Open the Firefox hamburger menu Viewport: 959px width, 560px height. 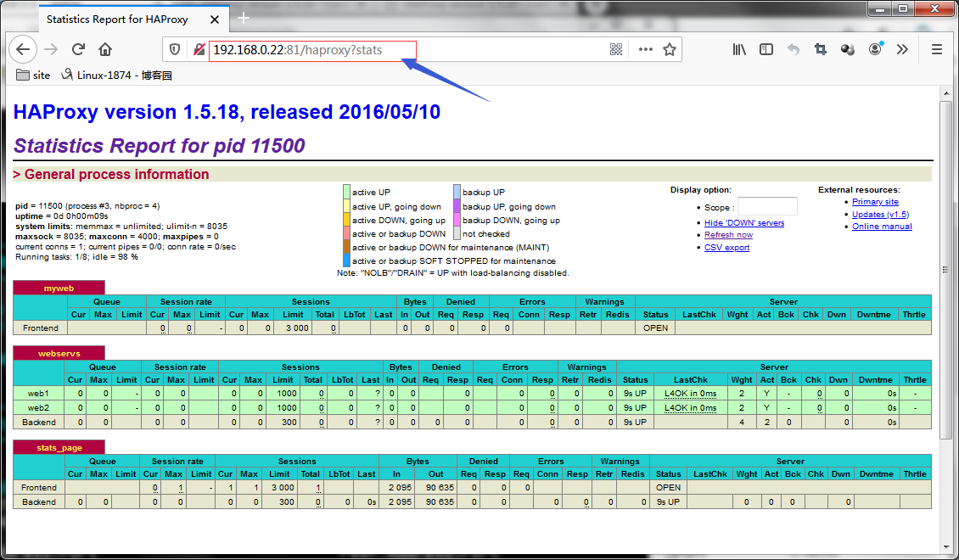pos(936,49)
